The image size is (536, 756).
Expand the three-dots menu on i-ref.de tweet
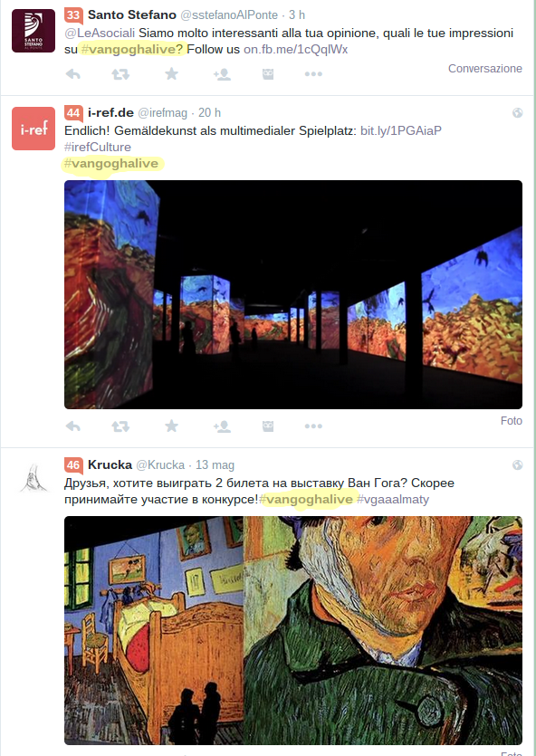click(313, 426)
